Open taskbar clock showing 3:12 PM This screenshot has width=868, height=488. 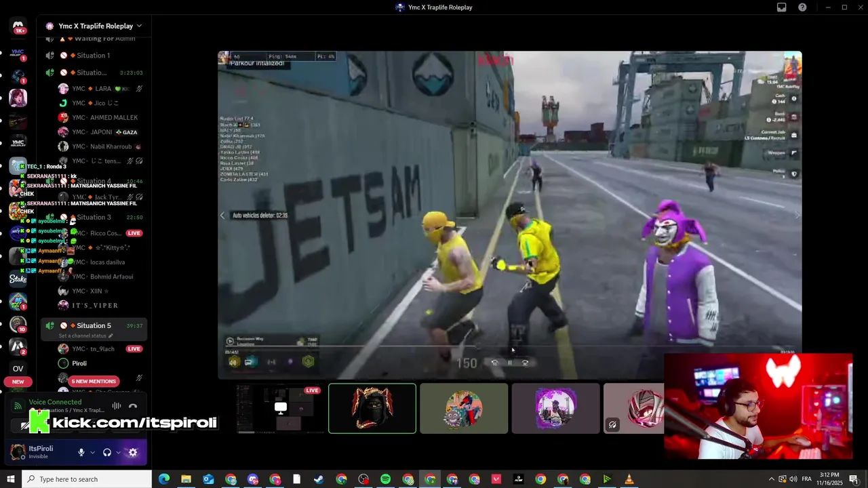(x=829, y=479)
